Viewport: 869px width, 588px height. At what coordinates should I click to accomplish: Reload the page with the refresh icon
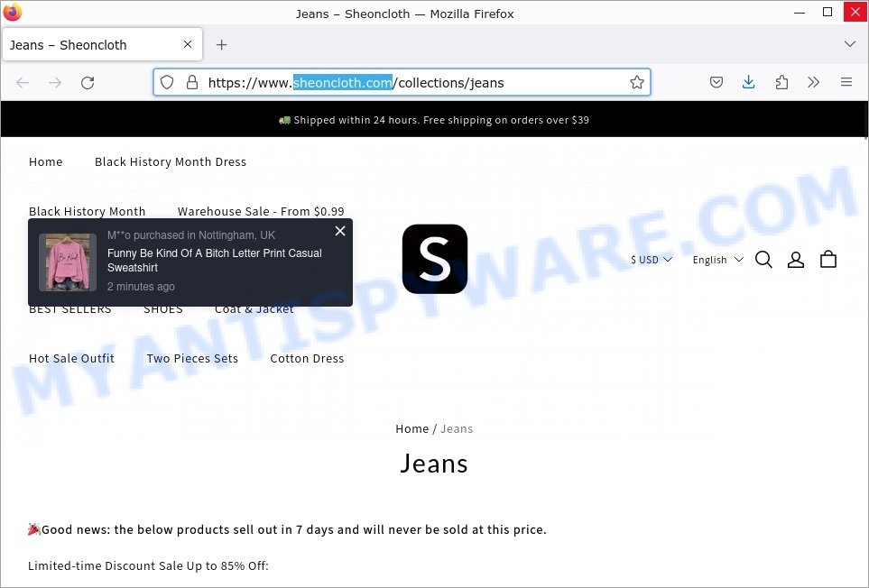[x=88, y=83]
